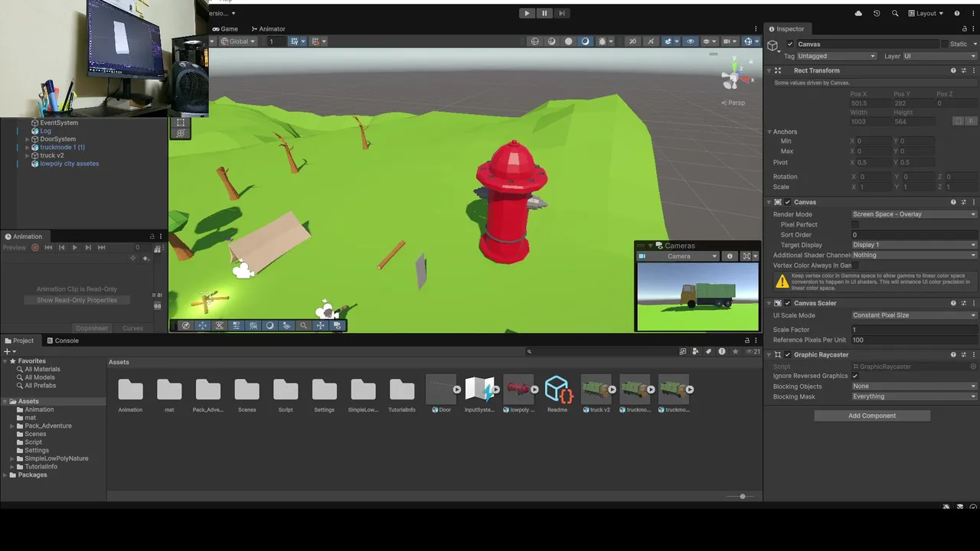This screenshot has width=980, height=551.
Task: Open the Layout dropdown in the top toolbar
Action: 926,13
